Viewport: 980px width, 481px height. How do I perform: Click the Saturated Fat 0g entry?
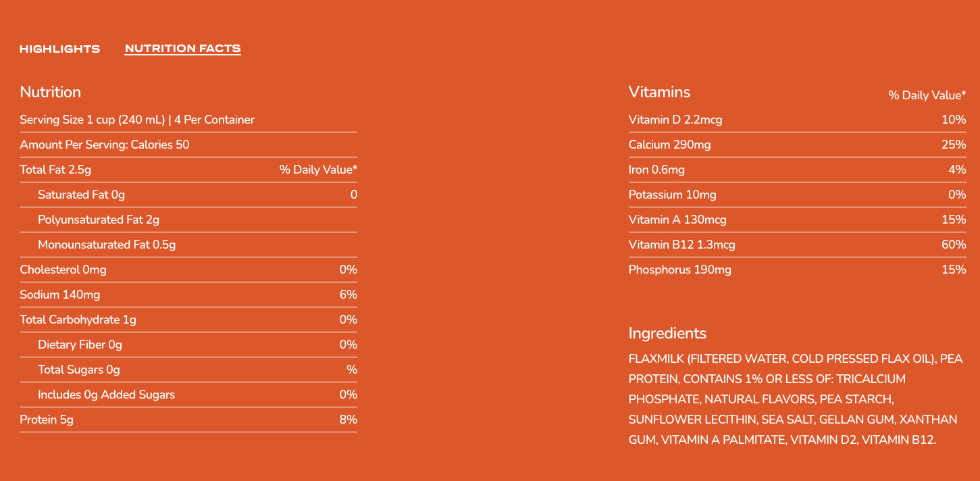point(80,195)
